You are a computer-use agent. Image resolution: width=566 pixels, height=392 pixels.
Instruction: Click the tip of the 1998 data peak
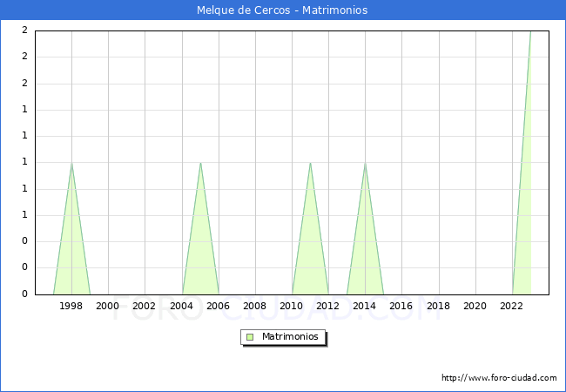(x=71, y=163)
